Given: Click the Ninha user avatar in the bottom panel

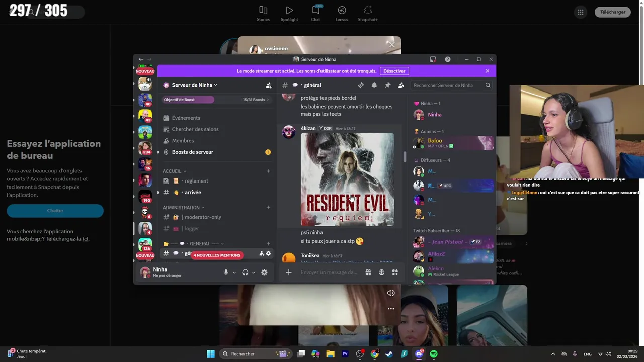Looking at the screenshot, I should tap(145, 272).
